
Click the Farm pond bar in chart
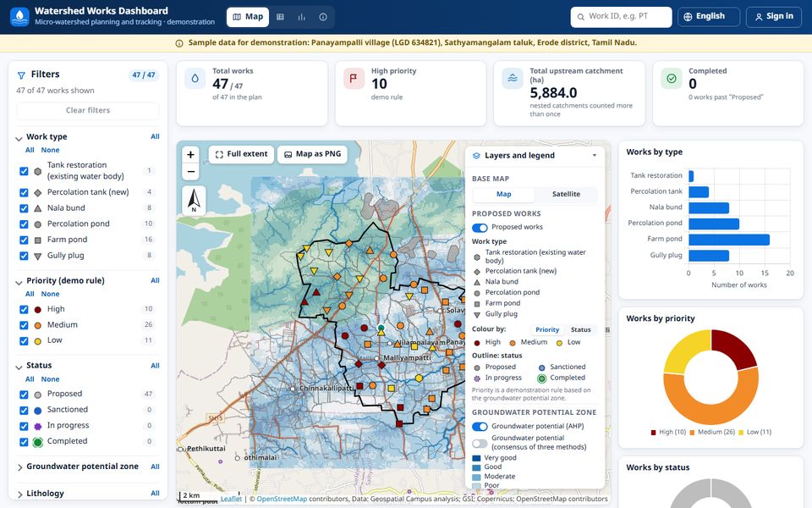tap(728, 240)
